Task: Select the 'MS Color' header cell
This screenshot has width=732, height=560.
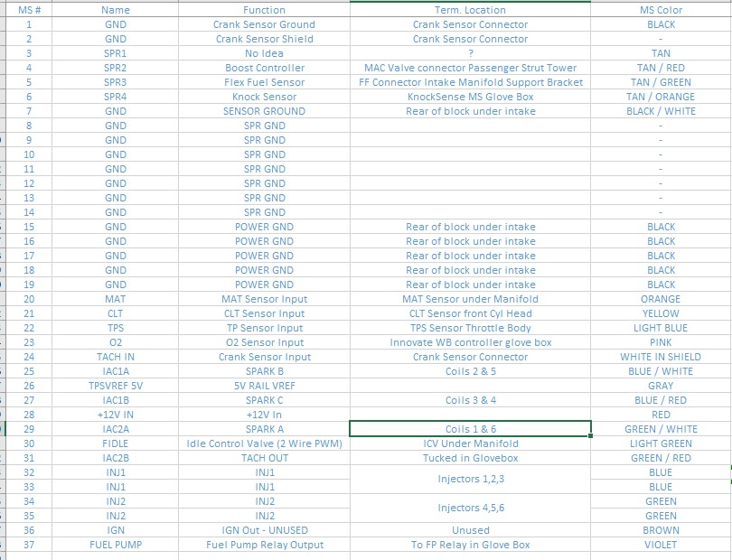Action: [x=661, y=10]
